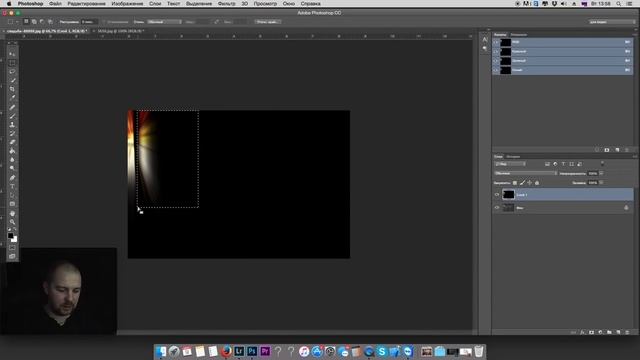Click the Intersect with selection mode icon
640x360 pixels.
[x=50, y=22]
